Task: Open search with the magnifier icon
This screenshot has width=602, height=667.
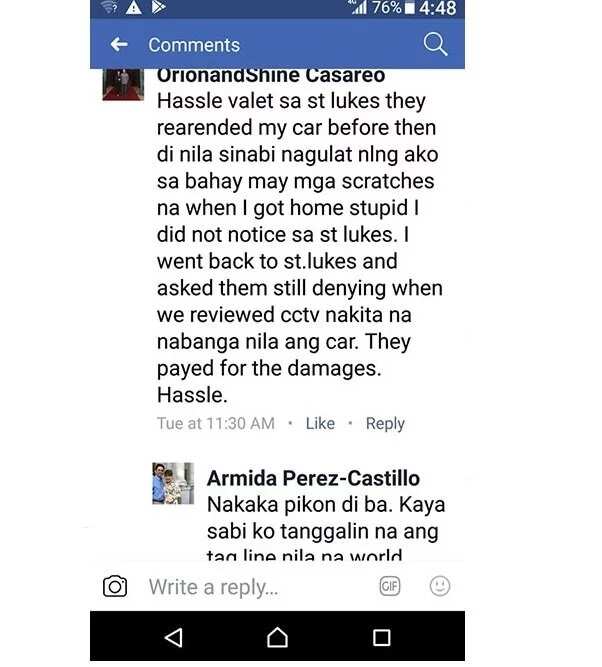Action: pos(435,44)
